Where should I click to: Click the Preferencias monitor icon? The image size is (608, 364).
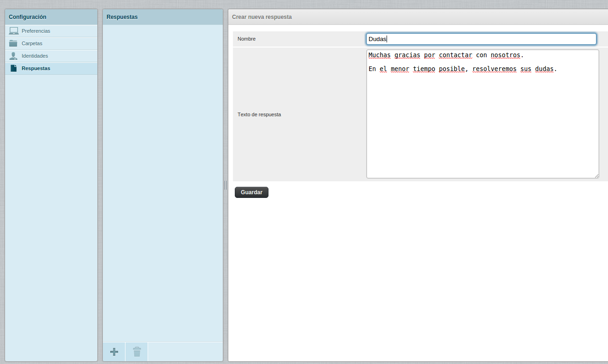tap(13, 31)
